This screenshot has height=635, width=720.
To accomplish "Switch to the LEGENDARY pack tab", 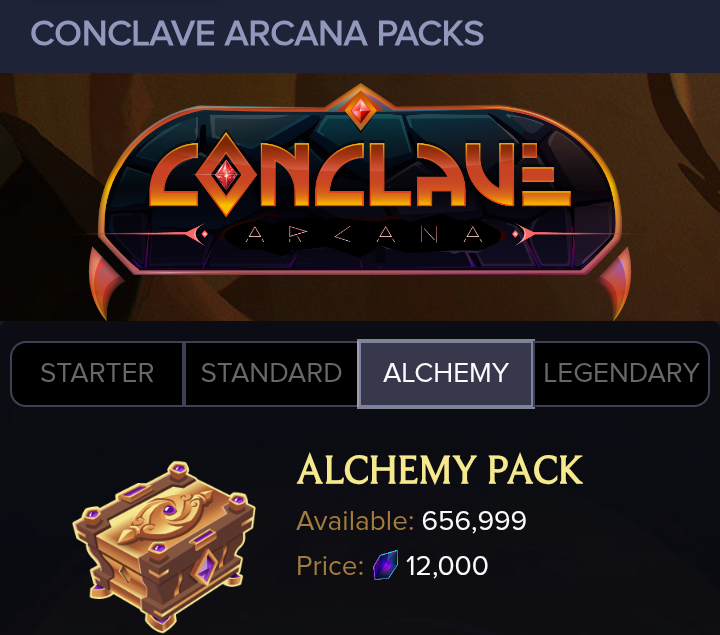I will point(622,373).
